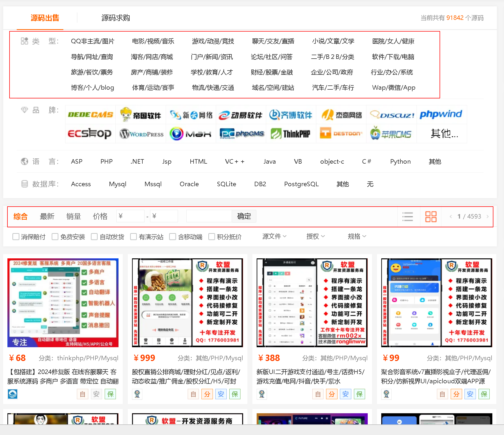The width and height of the screenshot is (504, 435).
Task: Click the 保 badge on ¥388 listing
Action: (x=360, y=394)
